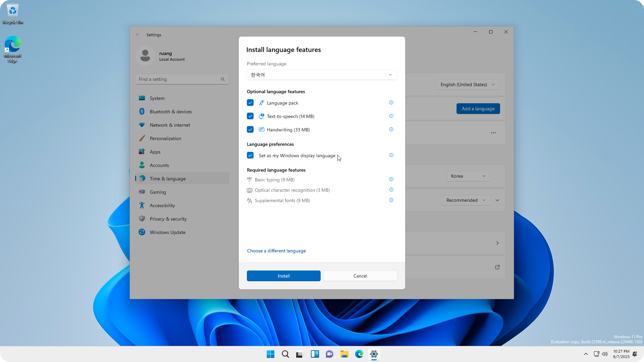Screen dimensions: 644x362
Task: Click the Find a setting search box
Action: click(178, 79)
